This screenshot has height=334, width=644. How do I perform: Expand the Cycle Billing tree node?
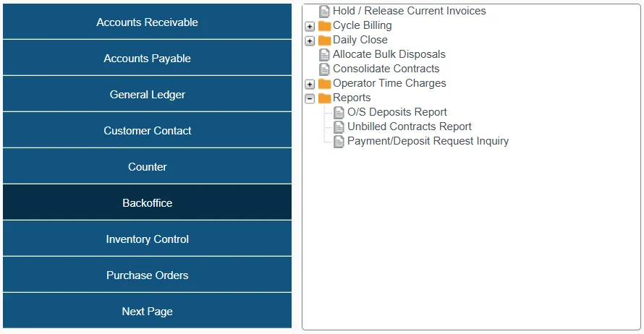click(x=310, y=26)
